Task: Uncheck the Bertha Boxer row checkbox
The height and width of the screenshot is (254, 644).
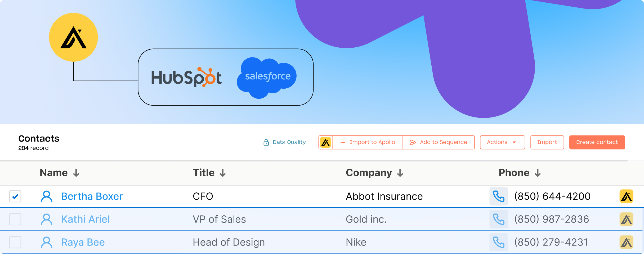Action: (x=15, y=196)
